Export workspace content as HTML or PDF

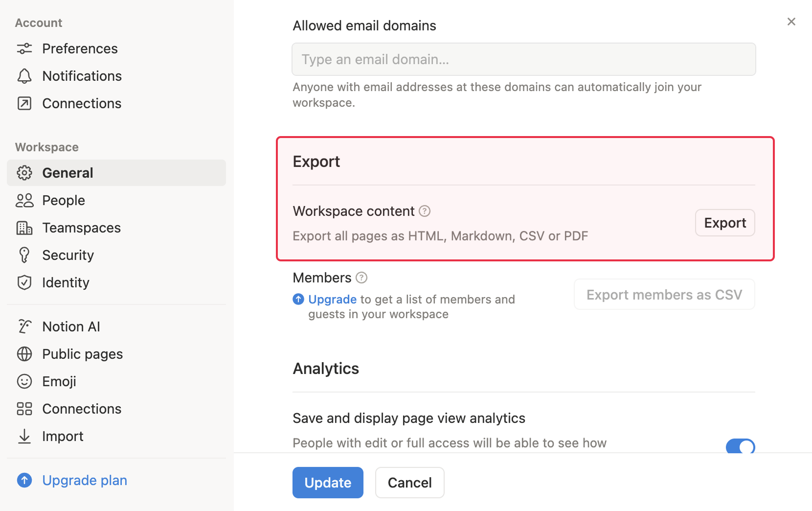click(725, 223)
